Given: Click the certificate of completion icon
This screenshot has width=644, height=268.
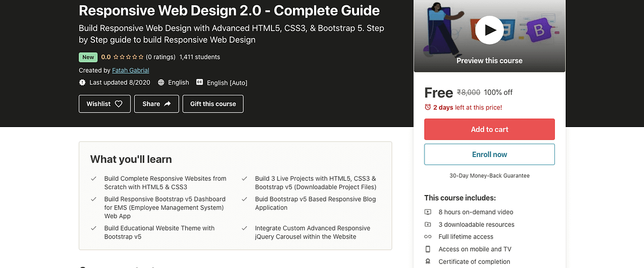Looking at the screenshot, I should pyautogui.click(x=428, y=262).
